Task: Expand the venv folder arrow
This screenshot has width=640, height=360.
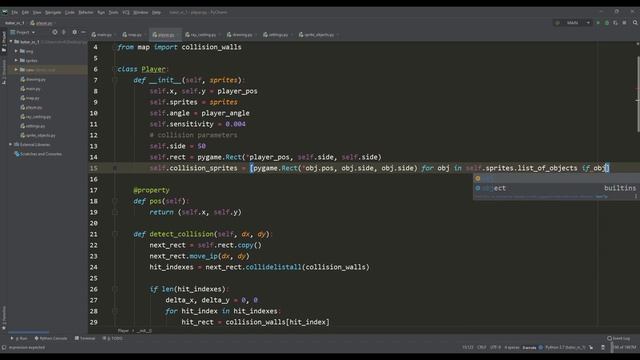Action: point(16,70)
